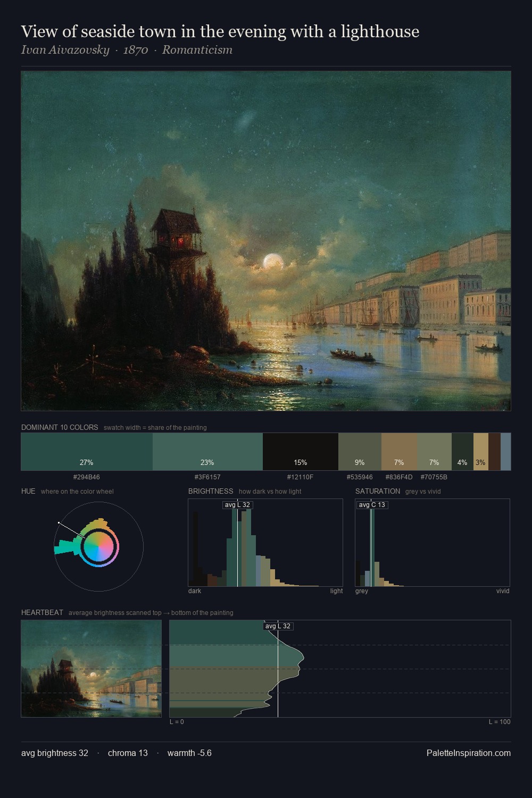Click 'chroma 13' footer stat
This screenshot has height=798, width=532.
[128, 753]
